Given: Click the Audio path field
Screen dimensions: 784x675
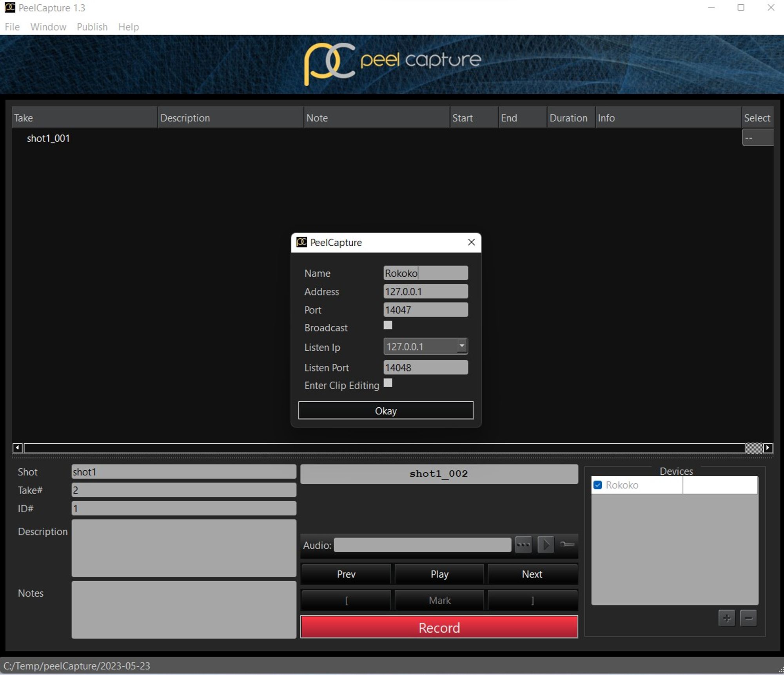Looking at the screenshot, I should [x=423, y=545].
